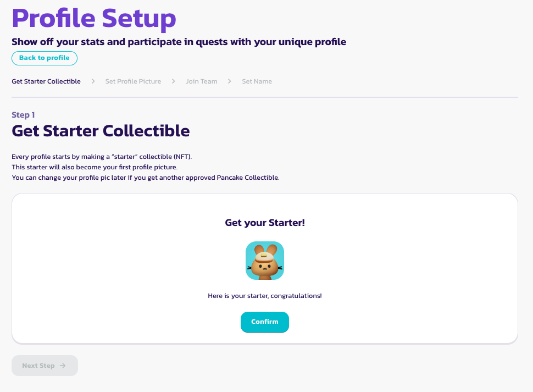Viewport: 533px width, 392px height.
Task: Click the Get your Starter! card heading
Action: (x=265, y=223)
